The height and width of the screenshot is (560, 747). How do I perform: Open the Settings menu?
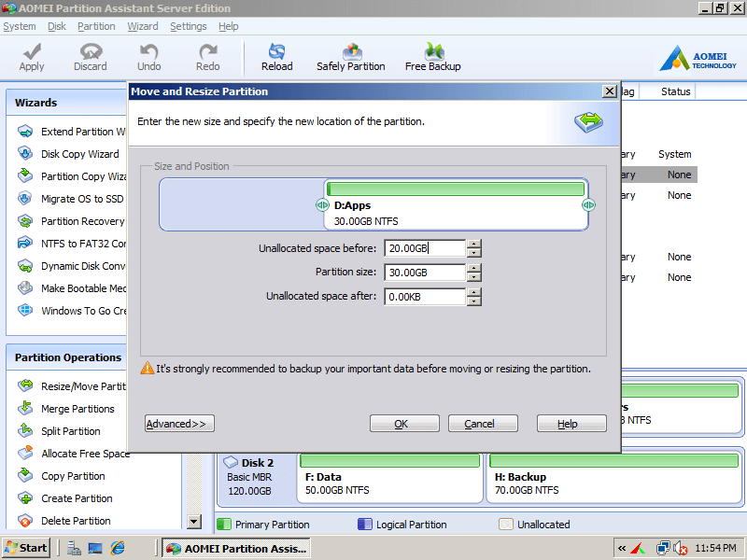tap(189, 26)
